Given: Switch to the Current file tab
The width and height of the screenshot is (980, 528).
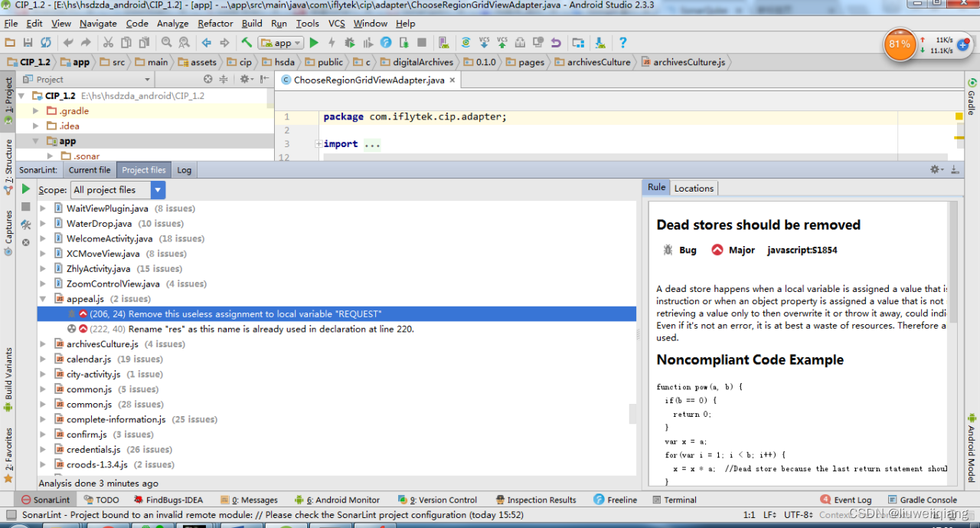Looking at the screenshot, I should (90, 170).
